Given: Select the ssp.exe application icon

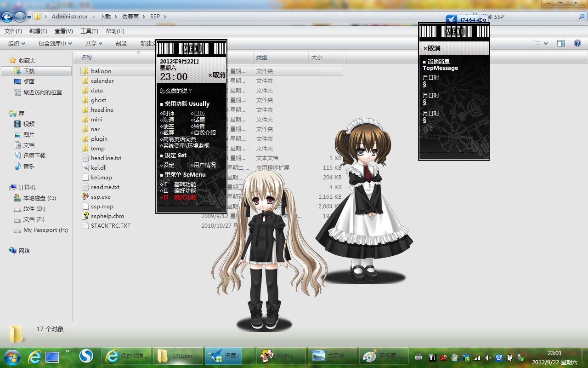Looking at the screenshot, I should tap(85, 197).
